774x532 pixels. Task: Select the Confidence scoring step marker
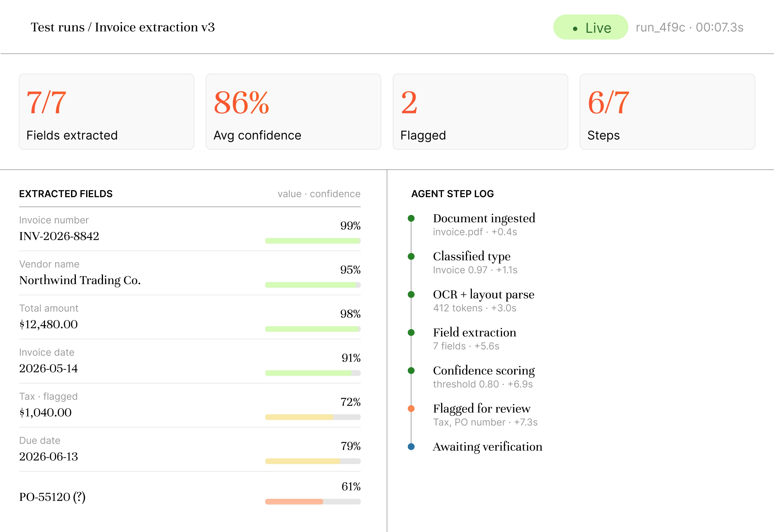411,370
